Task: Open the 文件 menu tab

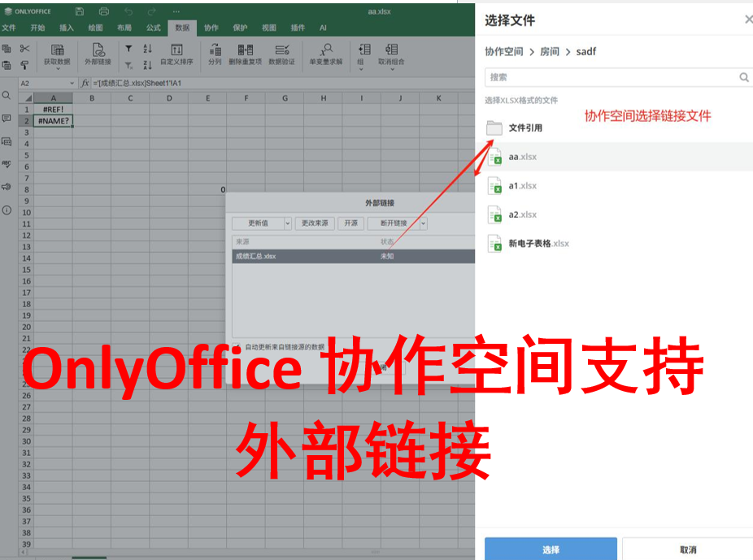Action: [x=9, y=28]
